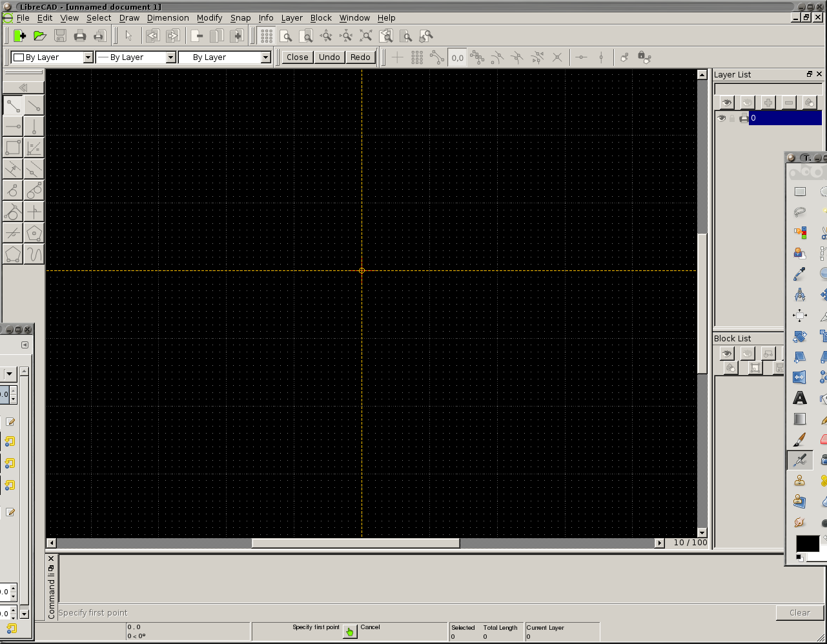Image resolution: width=827 pixels, height=644 pixels.
Task: Select the color picker tool in toolbox
Action: [x=800, y=274]
